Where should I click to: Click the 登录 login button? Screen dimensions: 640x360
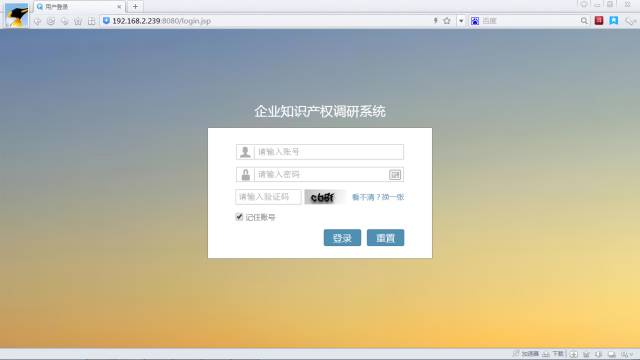click(x=342, y=238)
